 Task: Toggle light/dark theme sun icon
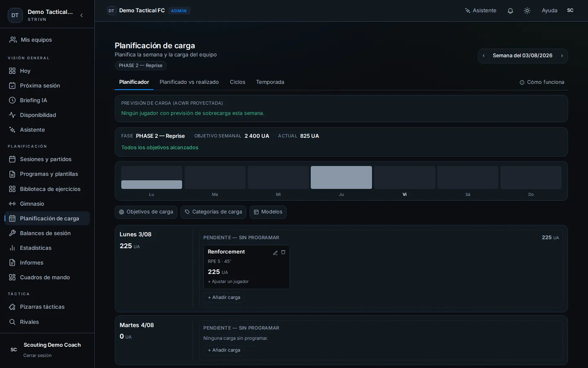[527, 11]
